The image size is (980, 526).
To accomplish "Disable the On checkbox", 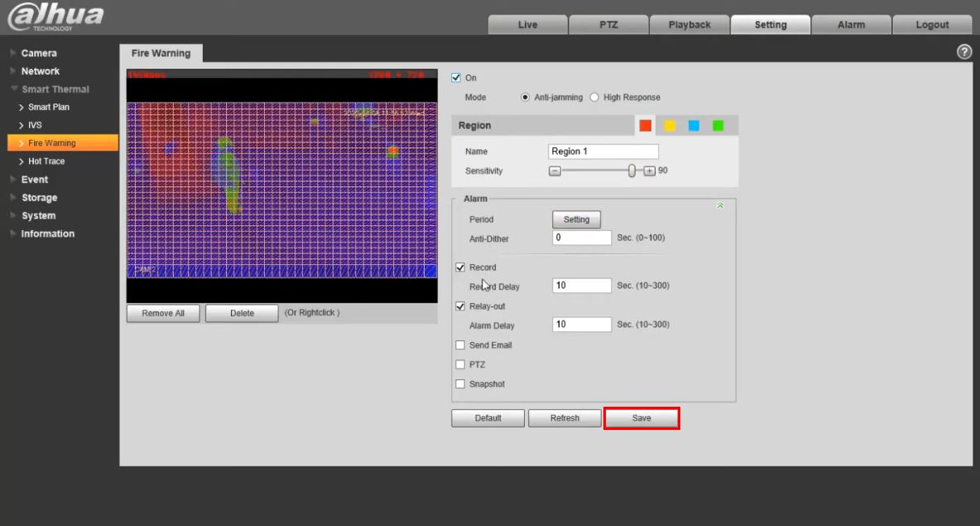I will (x=456, y=78).
